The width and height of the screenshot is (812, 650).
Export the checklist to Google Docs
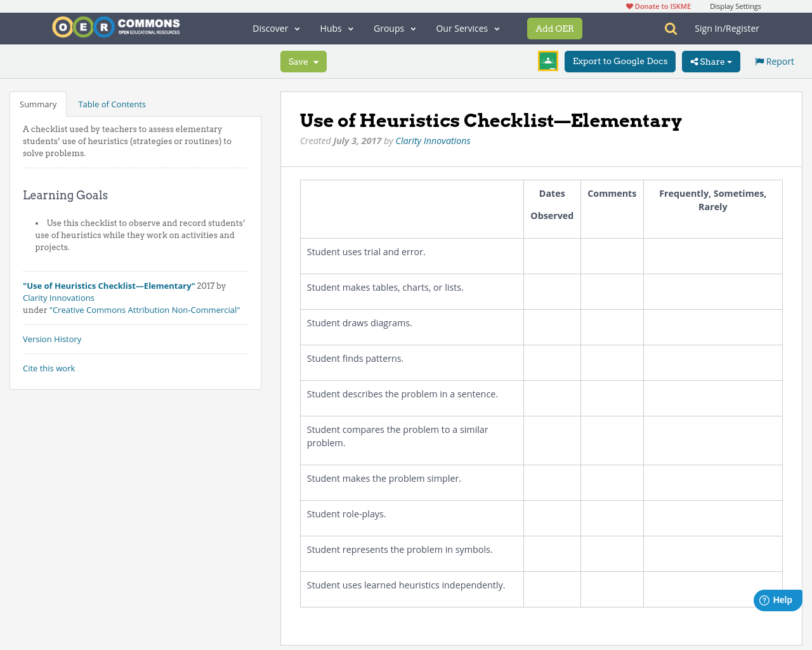620,61
